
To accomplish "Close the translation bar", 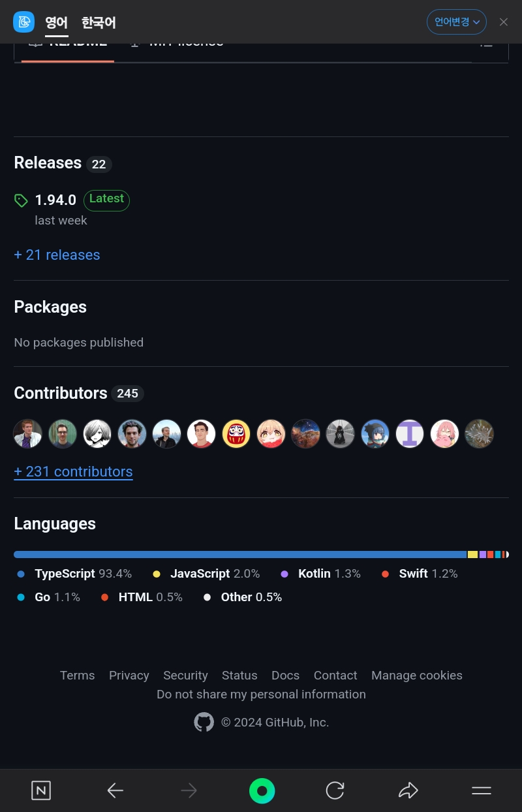I will 504,22.
